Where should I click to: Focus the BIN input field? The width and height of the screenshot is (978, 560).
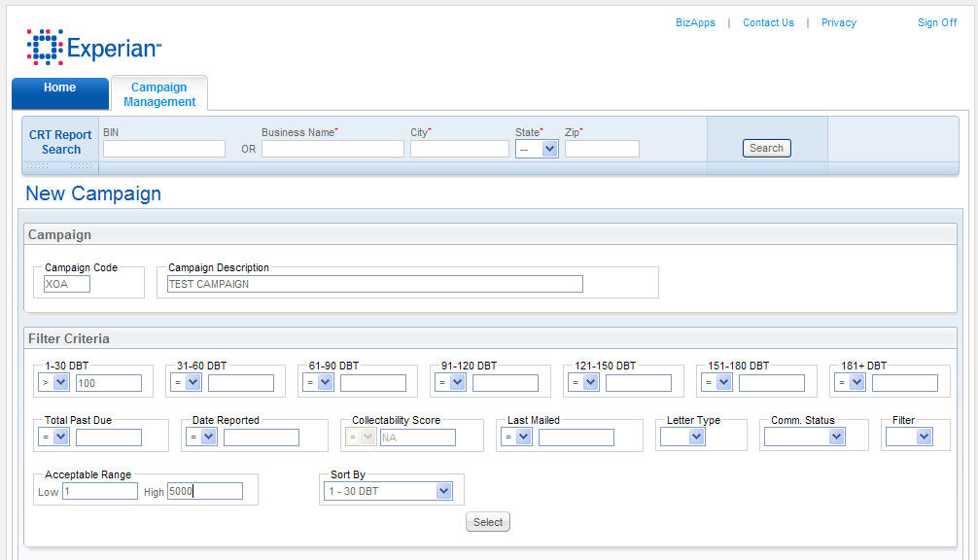[164, 149]
